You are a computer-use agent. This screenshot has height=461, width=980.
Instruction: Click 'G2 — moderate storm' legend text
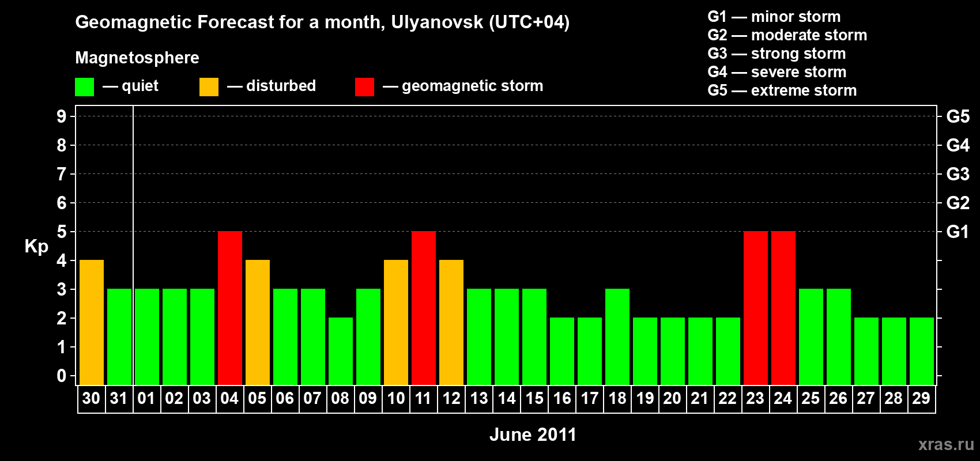pos(787,35)
